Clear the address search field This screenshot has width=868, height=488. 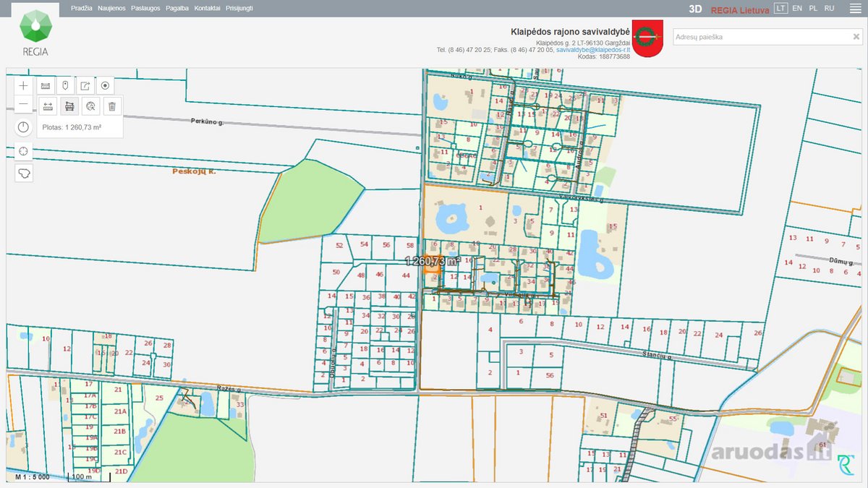856,37
